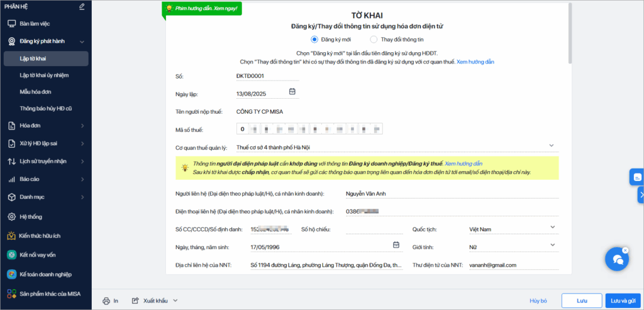Dismiss the chat bubble with its close x
This screenshot has height=310, width=644.
click(x=625, y=250)
